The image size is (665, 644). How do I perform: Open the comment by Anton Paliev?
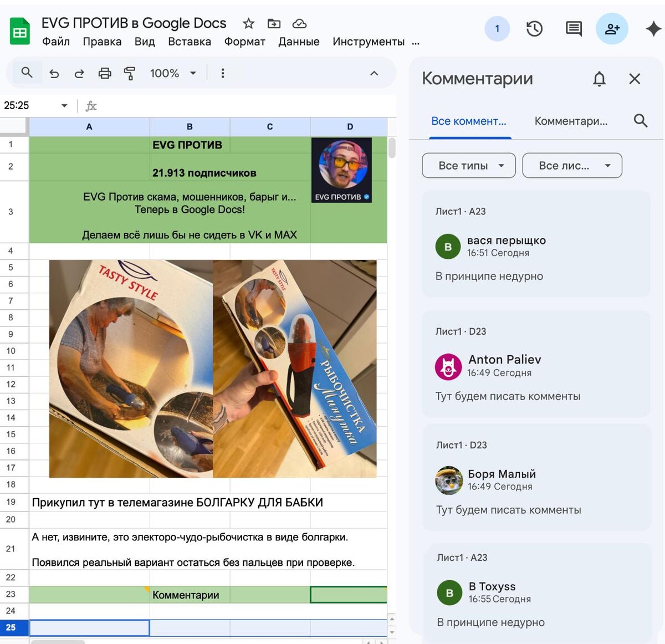pyautogui.click(x=536, y=364)
